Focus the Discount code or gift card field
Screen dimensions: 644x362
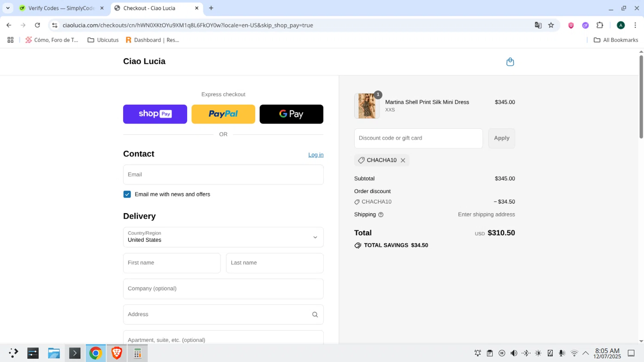point(419,138)
